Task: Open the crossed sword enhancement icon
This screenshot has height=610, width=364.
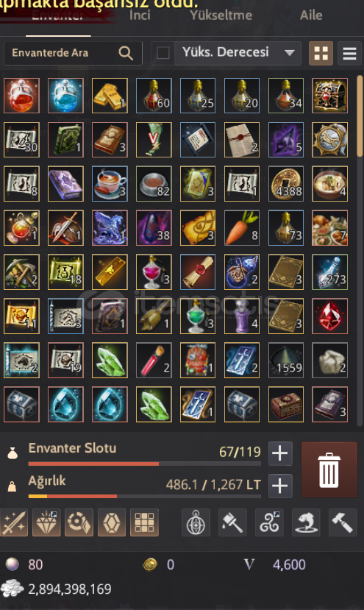Action: [x=13, y=522]
